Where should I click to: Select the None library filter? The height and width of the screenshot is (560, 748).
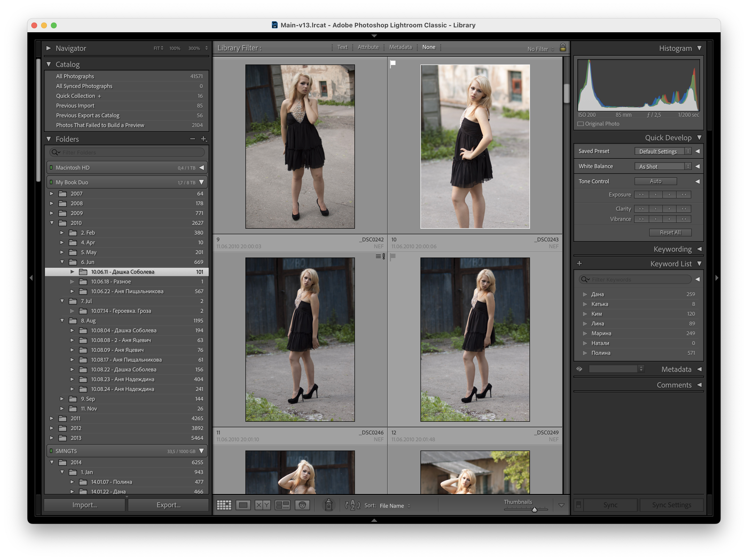(429, 47)
